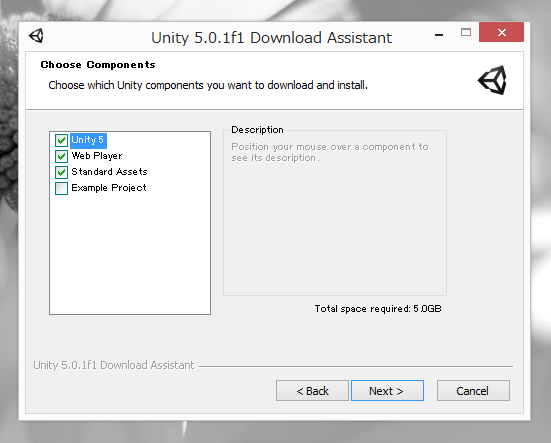Click the large Unity logo in header
The width and height of the screenshot is (551, 443).
click(x=492, y=80)
